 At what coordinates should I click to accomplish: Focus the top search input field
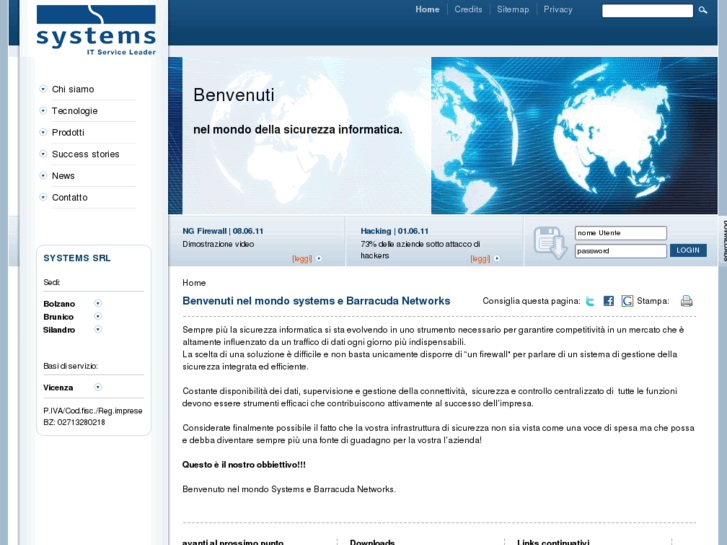[x=647, y=11]
